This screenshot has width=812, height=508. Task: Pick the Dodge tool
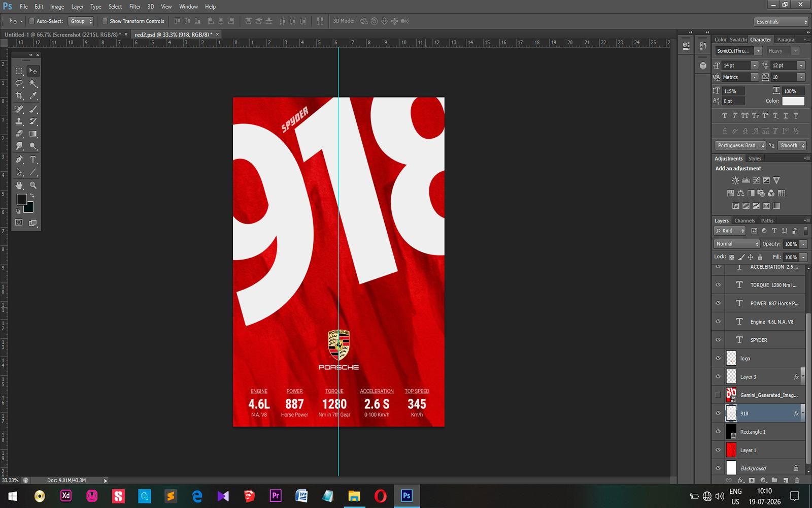click(33, 146)
